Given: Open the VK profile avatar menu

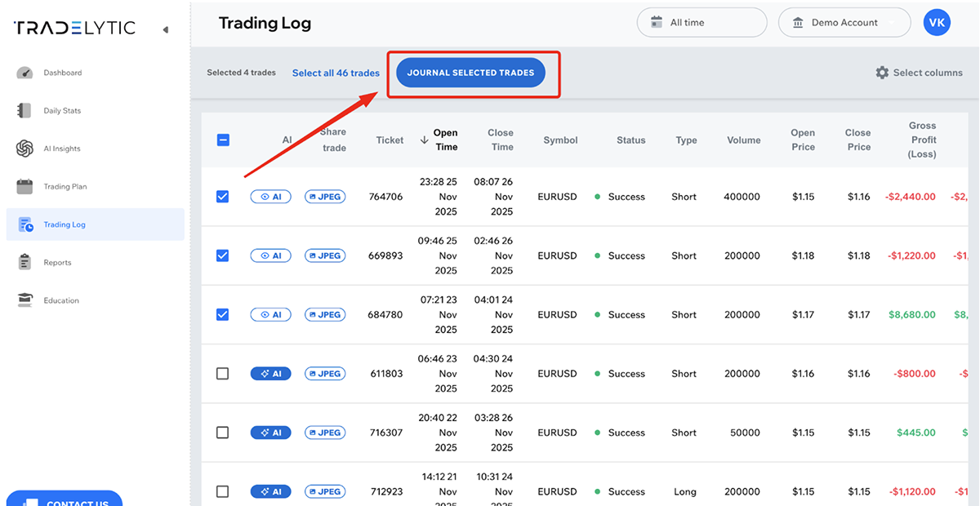Looking at the screenshot, I should (937, 22).
